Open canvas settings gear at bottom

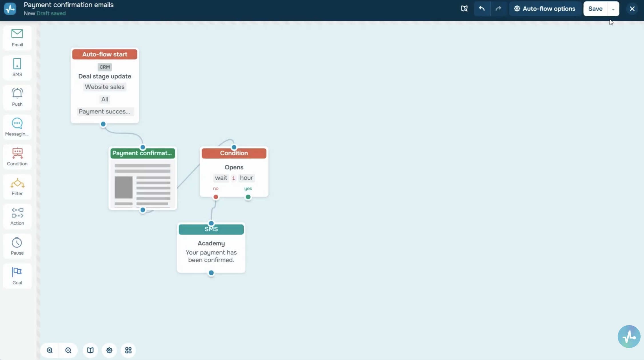pyautogui.click(x=109, y=350)
